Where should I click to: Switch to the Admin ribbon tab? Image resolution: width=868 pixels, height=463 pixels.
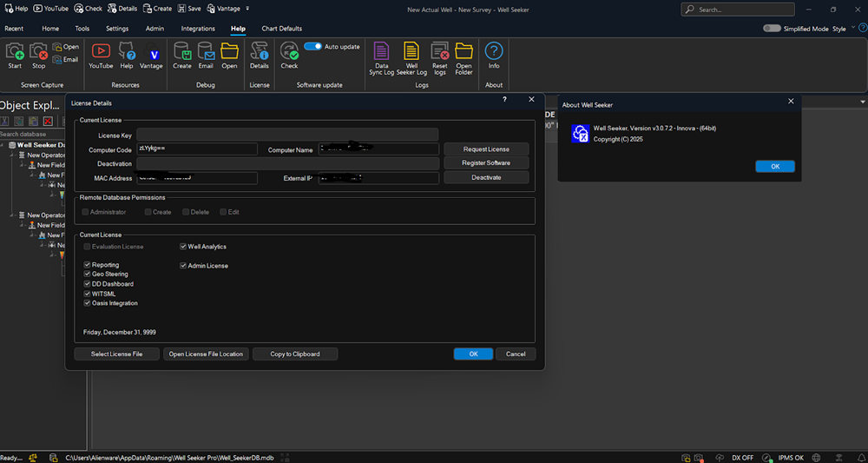pyautogui.click(x=155, y=29)
